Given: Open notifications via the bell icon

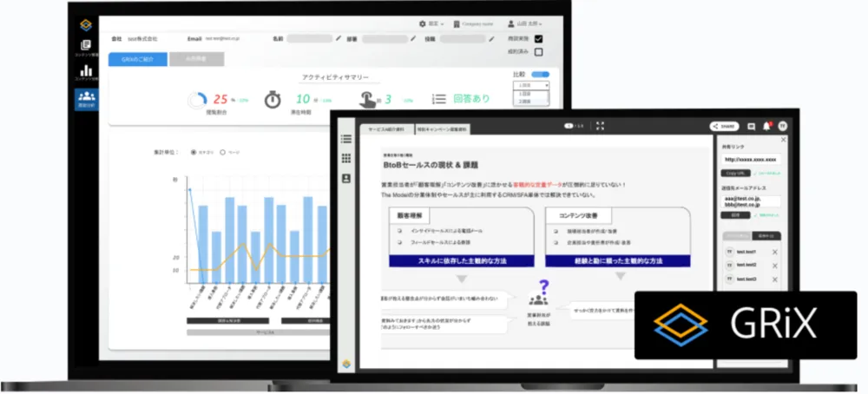Looking at the screenshot, I should [x=767, y=126].
